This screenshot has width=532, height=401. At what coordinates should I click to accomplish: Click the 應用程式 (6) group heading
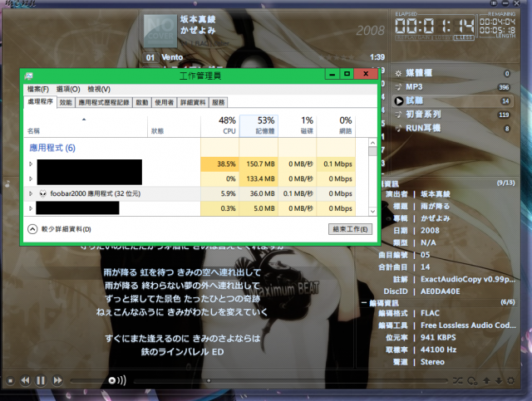click(52, 148)
